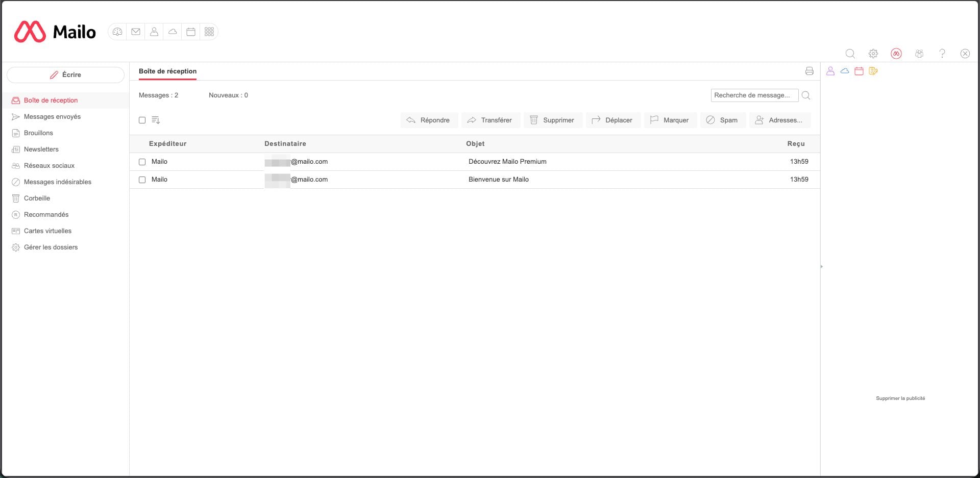Open settings with the gear icon
This screenshot has height=478, width=980.
click(873, 54)
